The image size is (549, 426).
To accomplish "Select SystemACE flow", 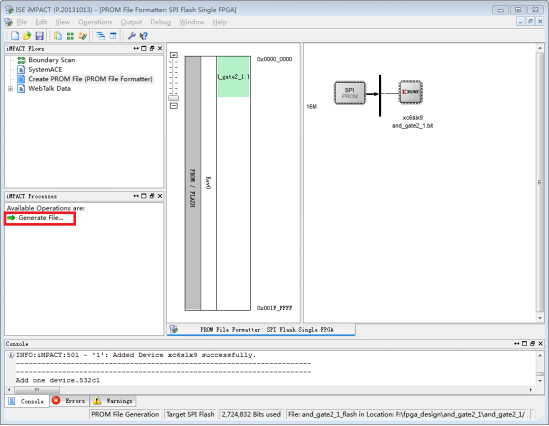I will click(x=45, y=69).
